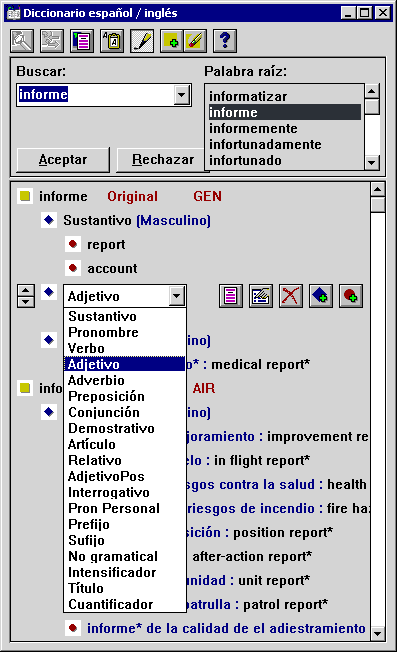
Task: Select informe in Palabra raíz list
Action: coord(285,112)
